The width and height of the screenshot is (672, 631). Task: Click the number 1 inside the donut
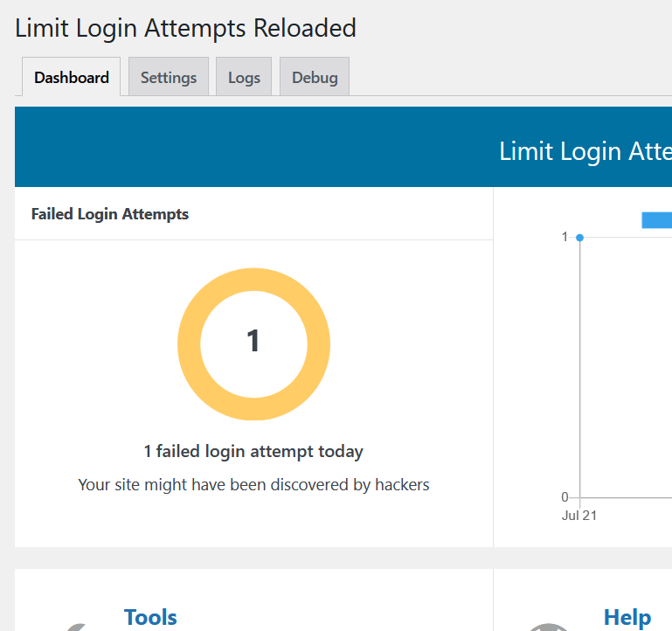tap(253, 341)
